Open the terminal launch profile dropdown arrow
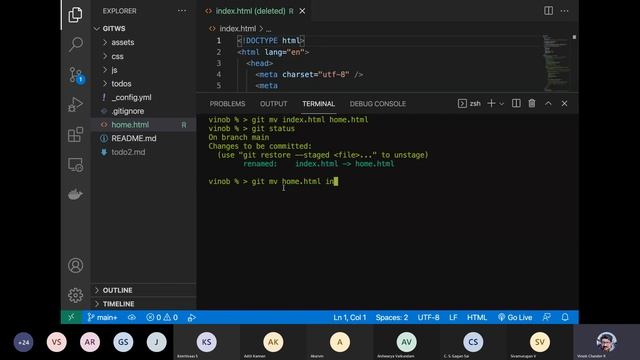This screenshot has width=640, height=360. (x=502, y=104)
